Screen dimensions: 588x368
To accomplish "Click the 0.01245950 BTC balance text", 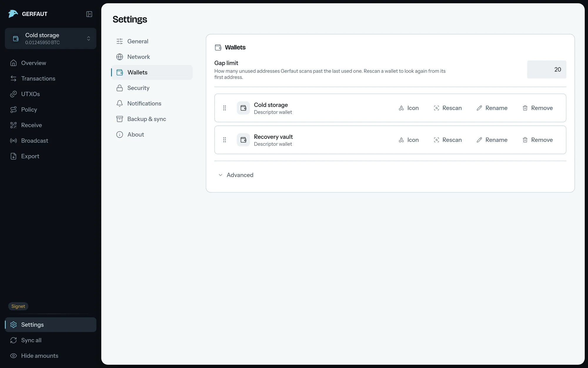I will pos(42,42).
